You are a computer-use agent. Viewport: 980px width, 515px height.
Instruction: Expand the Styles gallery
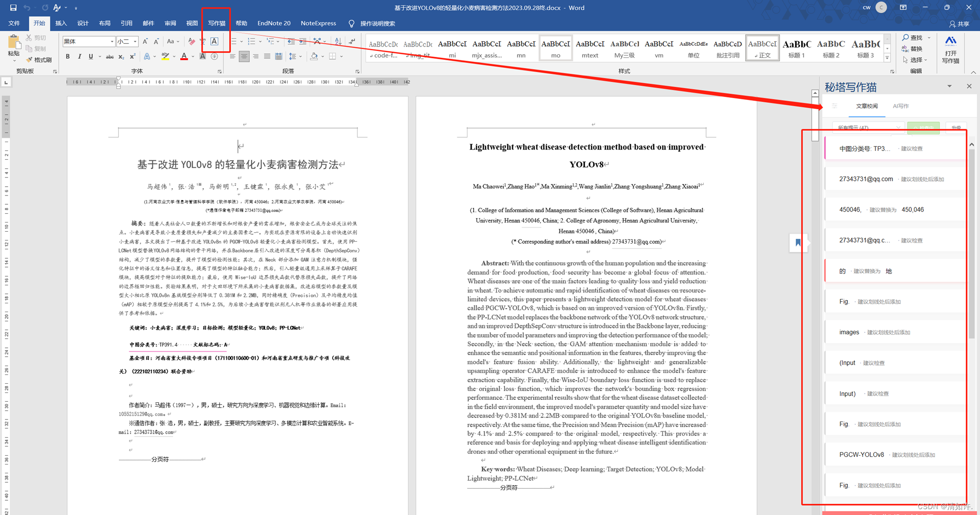tap(887, 58)
